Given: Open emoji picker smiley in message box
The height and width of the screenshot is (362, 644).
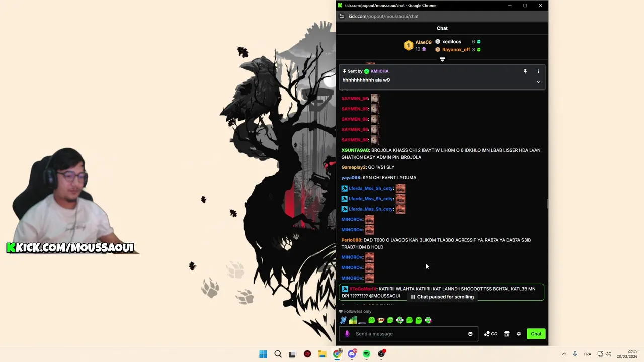Looking at the screenshot, I should point(470,334).
